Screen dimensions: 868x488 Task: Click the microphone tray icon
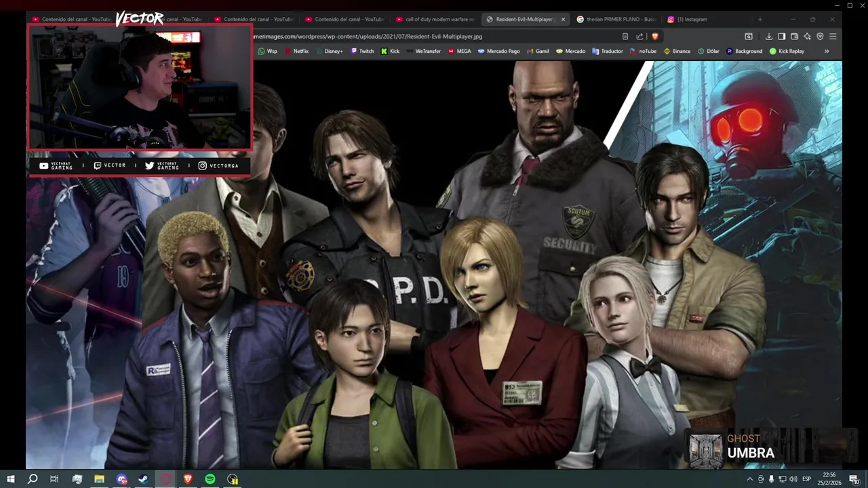(x=772, y=479)
